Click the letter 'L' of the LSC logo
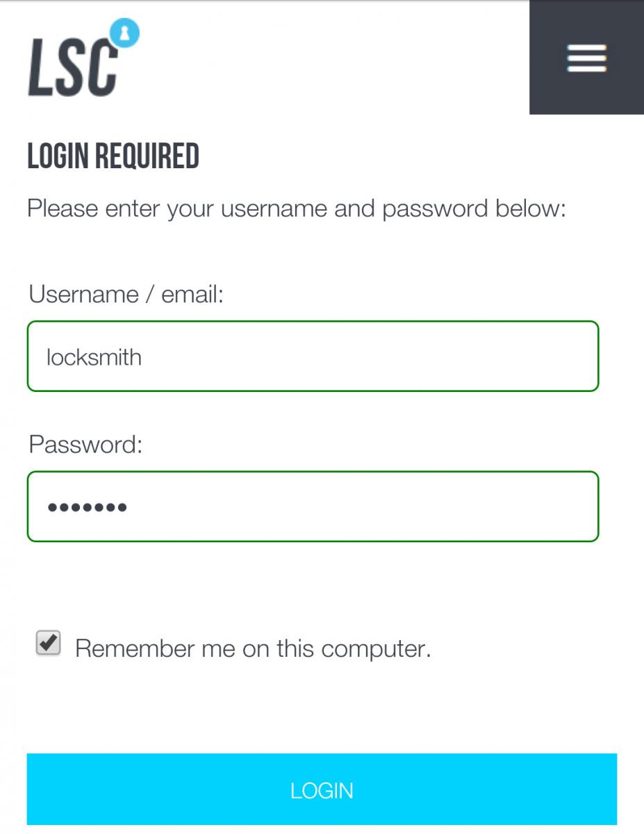Image resolution: width=644 pixels, height=834 pixels. click(40, 67)
